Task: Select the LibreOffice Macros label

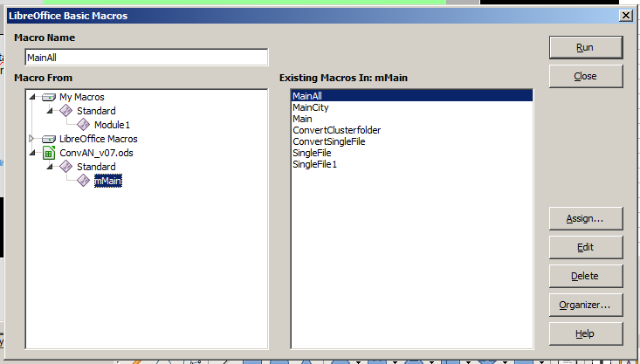Action: (99, 139)
